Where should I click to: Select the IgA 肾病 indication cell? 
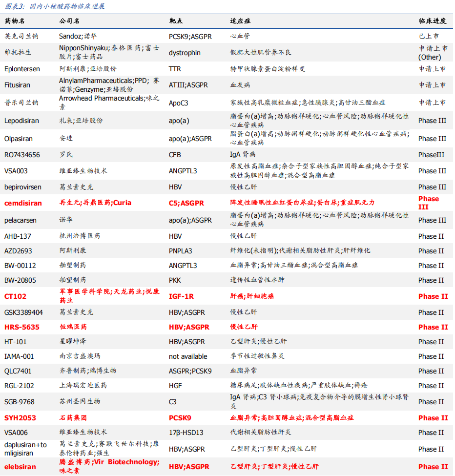click(243, 155)
